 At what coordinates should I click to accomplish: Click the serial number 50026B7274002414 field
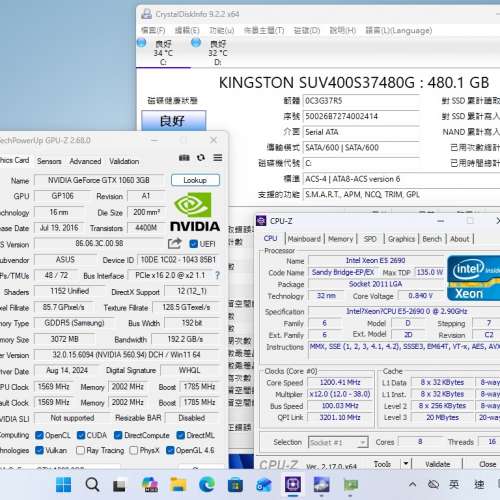[x=361, y=116]
